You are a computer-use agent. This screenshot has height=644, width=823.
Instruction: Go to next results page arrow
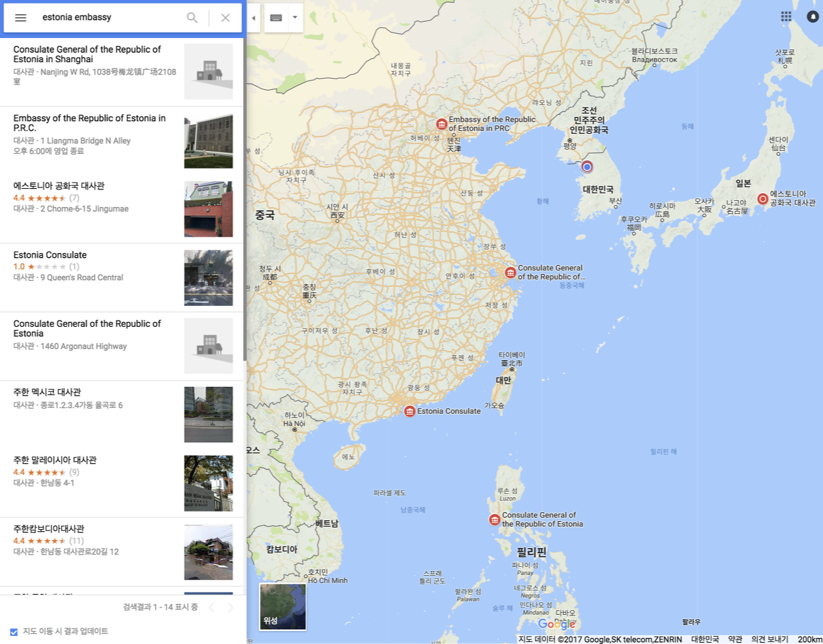(x=230, y=607)
